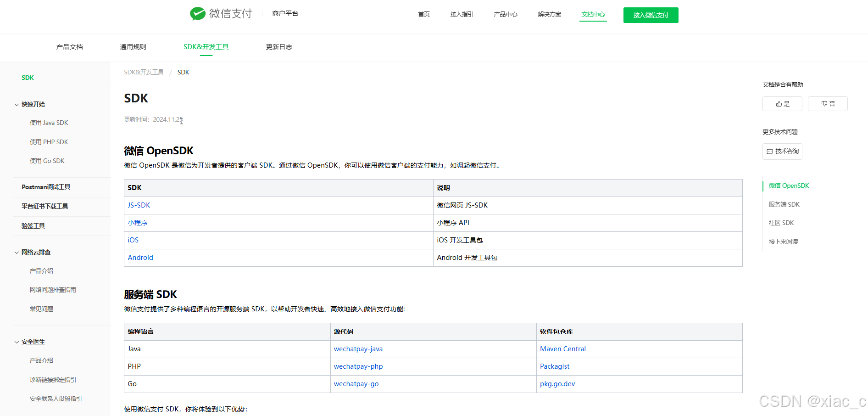Image resolution: width=868 pixels, height=416 pixels.
Task: Open 技术咨询 chat button
Action: point(782,152)
